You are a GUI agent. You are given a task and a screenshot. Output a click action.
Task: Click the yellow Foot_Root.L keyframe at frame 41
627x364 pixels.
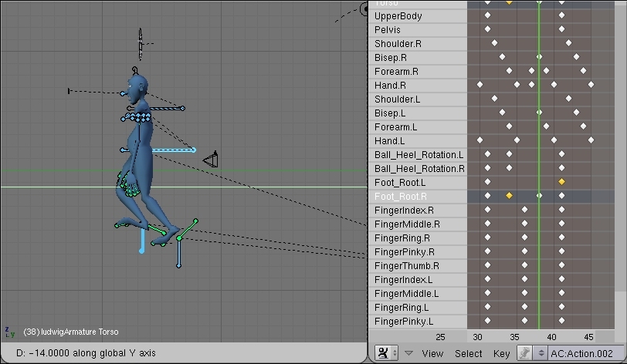coord(561,182)
